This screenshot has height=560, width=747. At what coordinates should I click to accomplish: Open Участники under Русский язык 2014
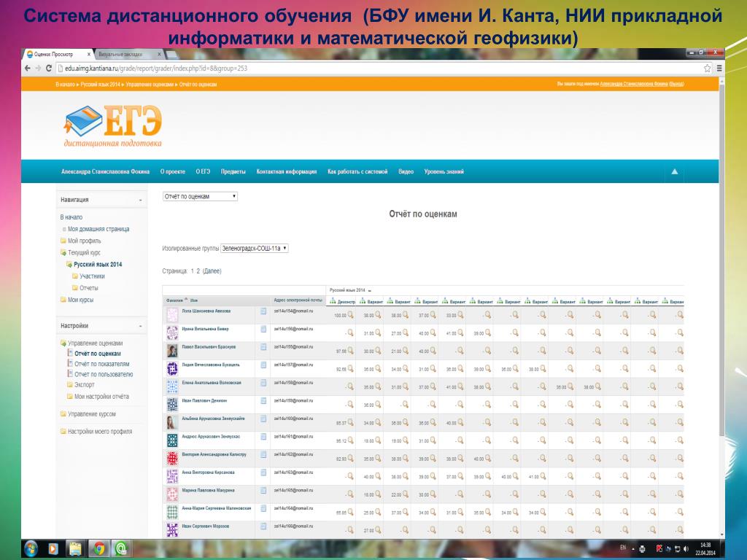click(92, 276)
